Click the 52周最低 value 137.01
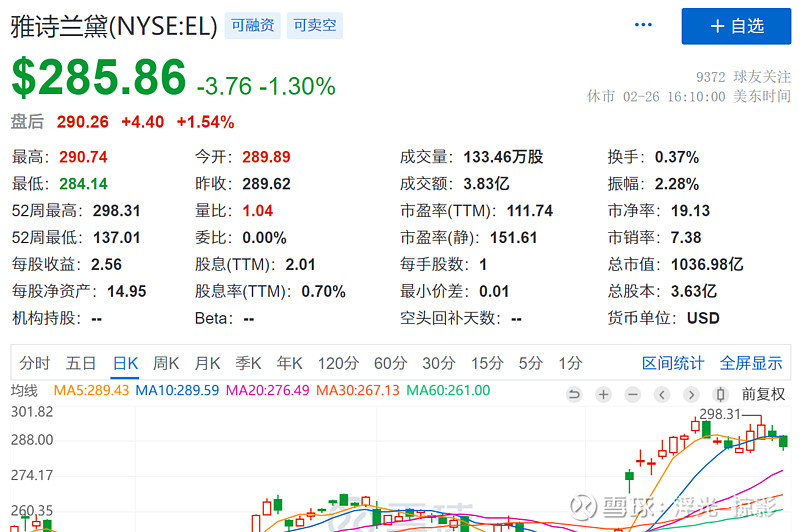 pos(116,238)
